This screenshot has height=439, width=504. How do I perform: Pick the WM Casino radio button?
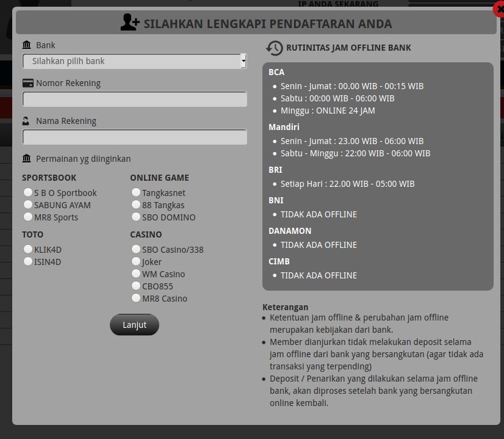(135, 274)
